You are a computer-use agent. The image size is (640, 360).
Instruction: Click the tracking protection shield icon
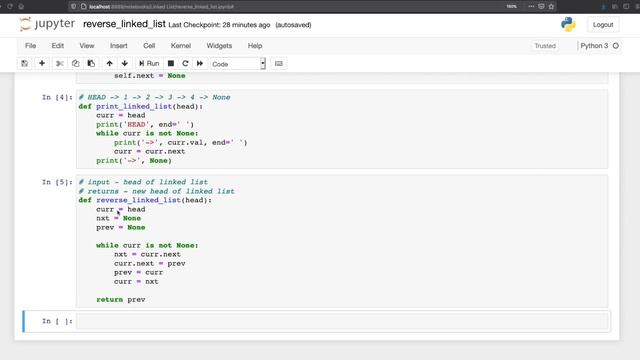(x=73, y=7)
